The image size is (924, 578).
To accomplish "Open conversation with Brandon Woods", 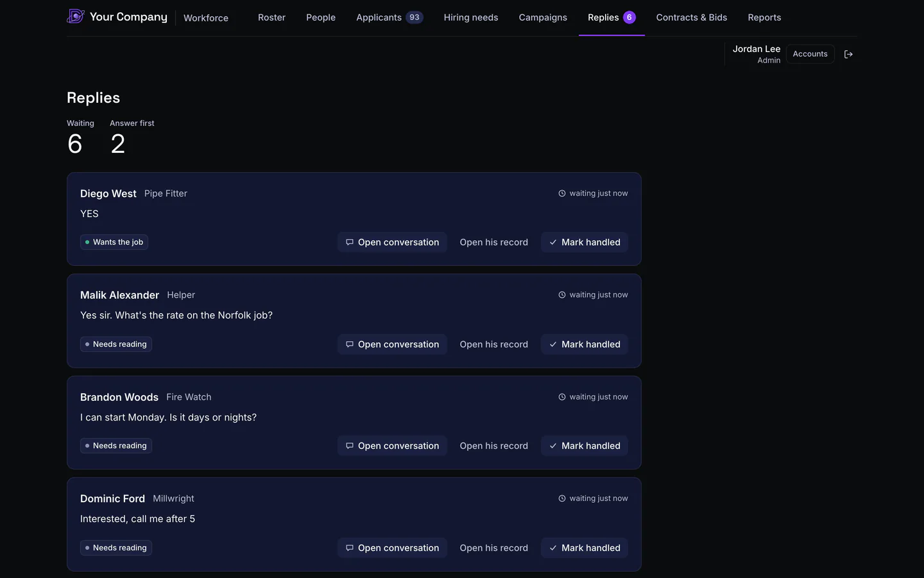I will tap(392, 446).
